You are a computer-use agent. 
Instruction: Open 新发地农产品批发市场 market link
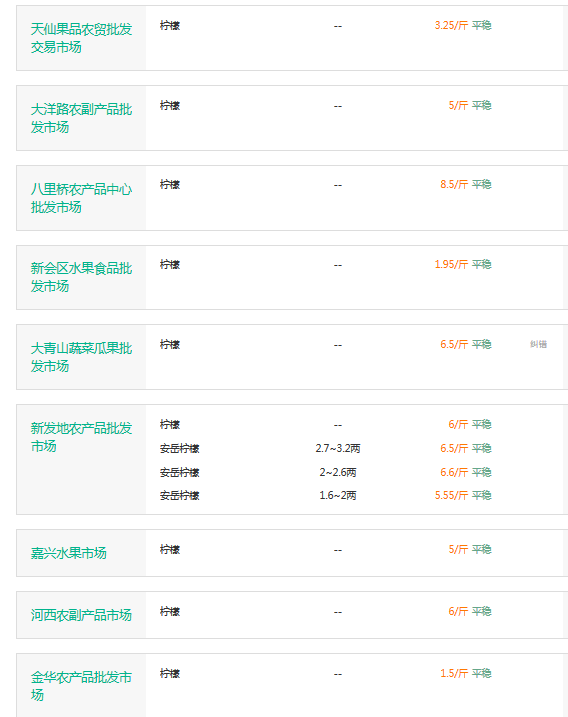click(81, 437)
